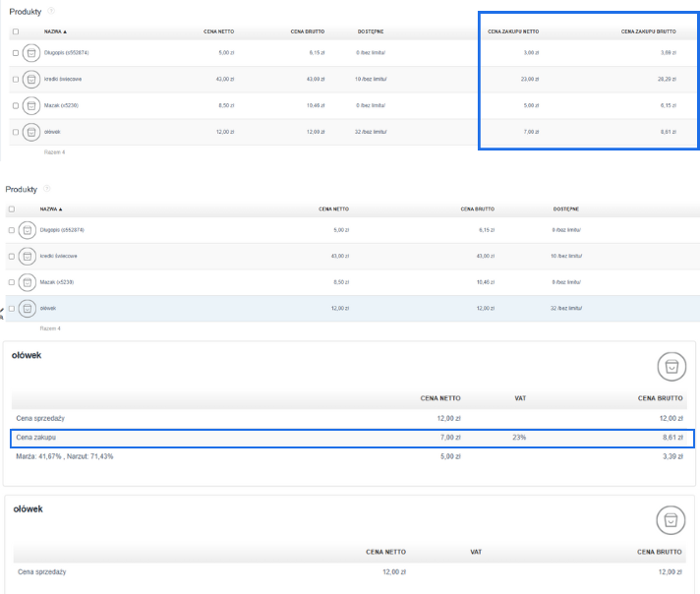Image resolution: width=700 pixels, height=594 pixels.
Task: Click the round product icon in the bottom ołówek panel
Action: (671, 520)
